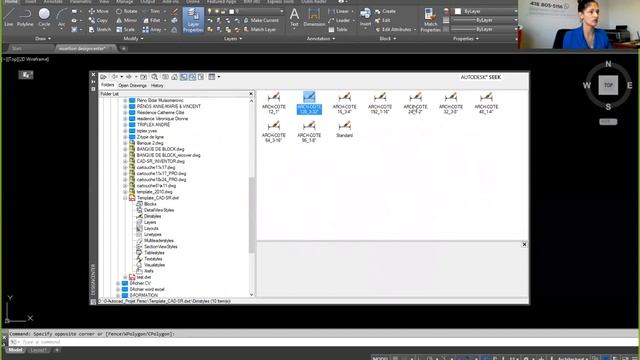640x360 pixels.
Task: Switch to History tab
Action: tap(157, 85)
